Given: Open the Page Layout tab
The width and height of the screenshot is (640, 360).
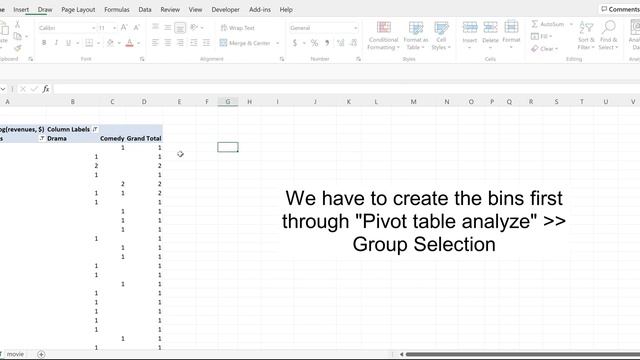Looking at the screenshot, I should [x=78, y=9].
